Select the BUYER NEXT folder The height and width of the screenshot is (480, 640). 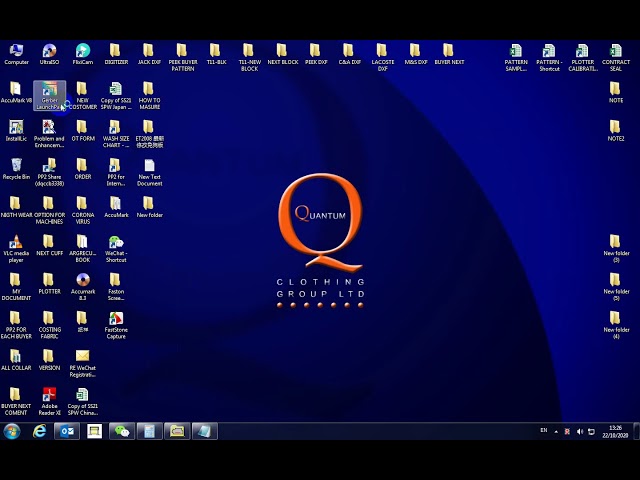pos(449,54)
